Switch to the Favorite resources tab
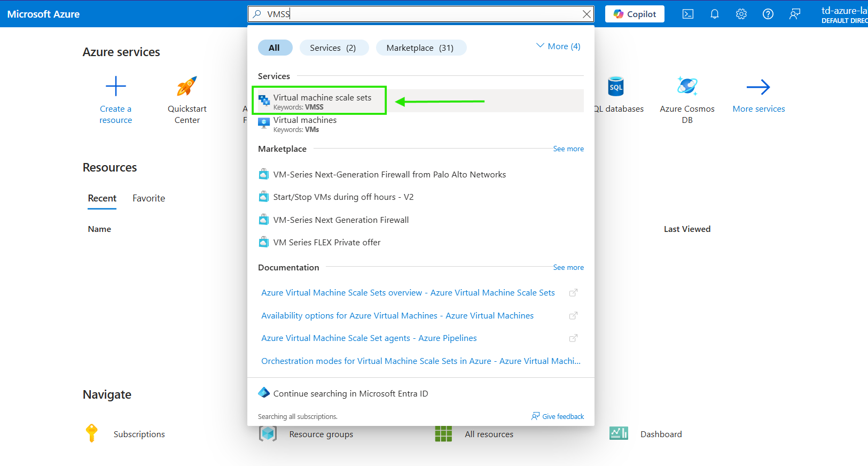The image size is (868, 466). tap(148, 198)
